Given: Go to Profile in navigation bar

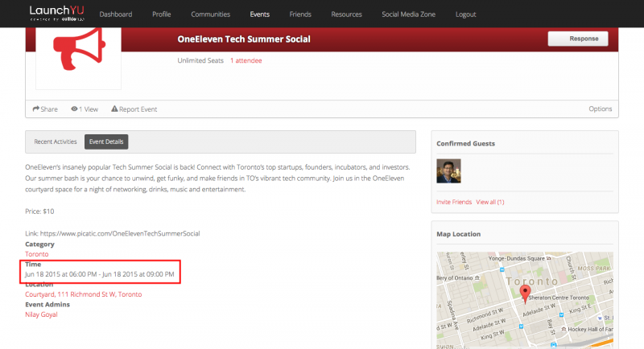Looking at the screenshot, I should [x=162, y=14].
